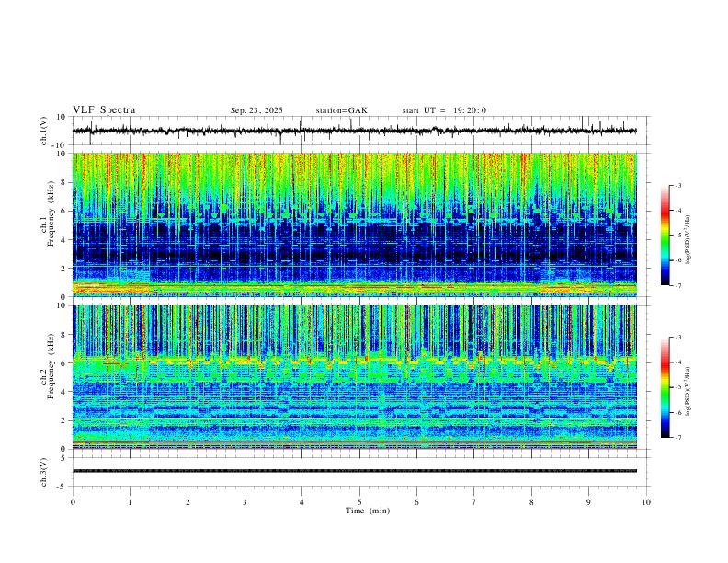
Task: Click the time axis tick label "7"
Action: point(474,502)
